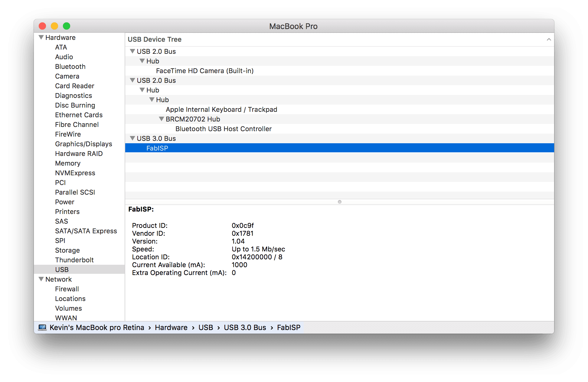Show Storage information

67,250
